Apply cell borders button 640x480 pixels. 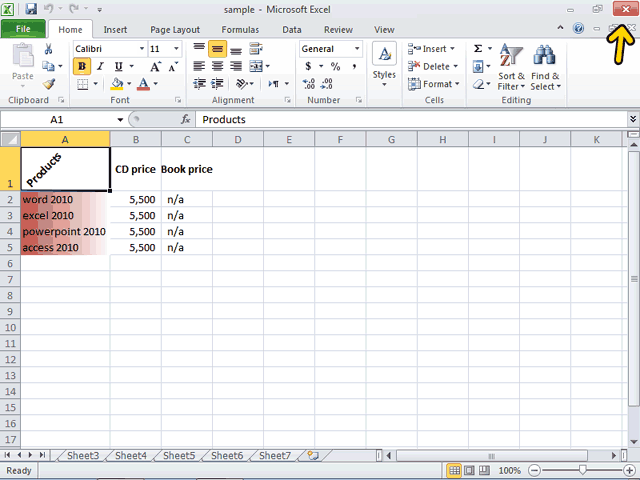click(82, 84)
